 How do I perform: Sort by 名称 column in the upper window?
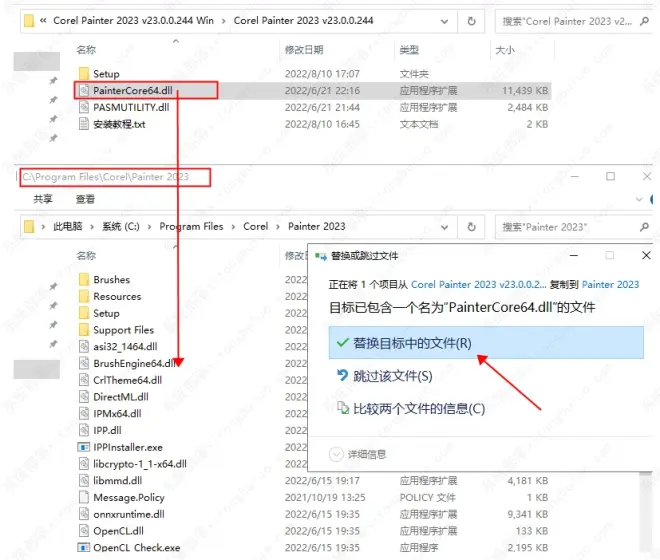click(x=86, y=50)
